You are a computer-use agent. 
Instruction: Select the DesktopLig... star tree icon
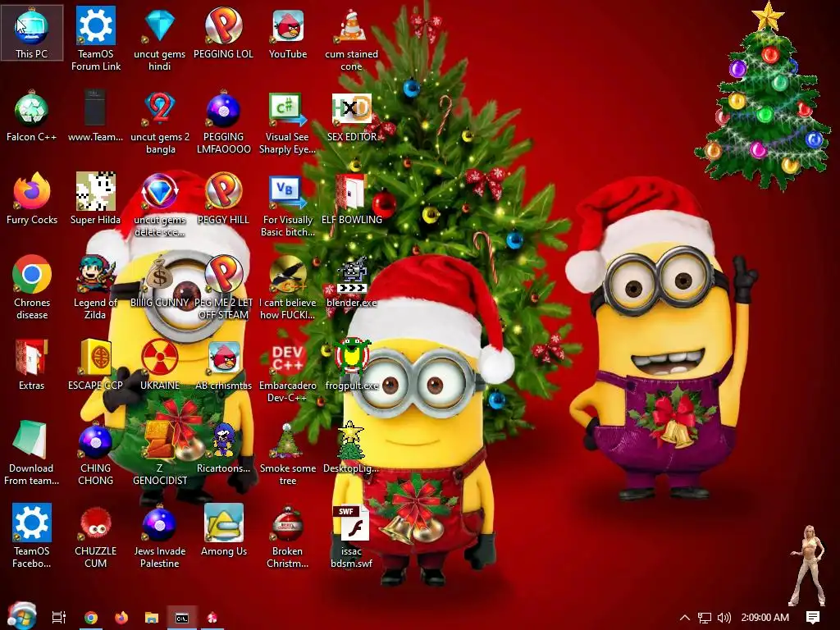(x=351, y=447)
